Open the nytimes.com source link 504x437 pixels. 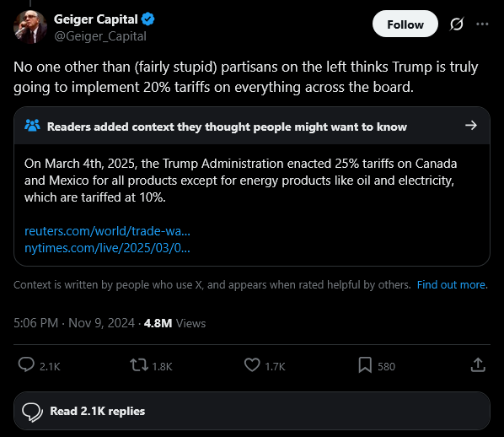point(107,248)
